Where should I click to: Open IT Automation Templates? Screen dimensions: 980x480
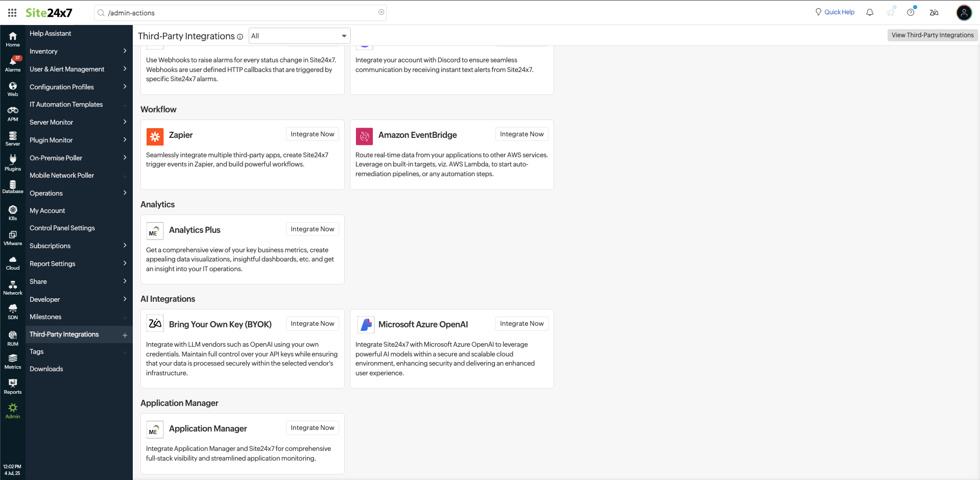point(79,104)
